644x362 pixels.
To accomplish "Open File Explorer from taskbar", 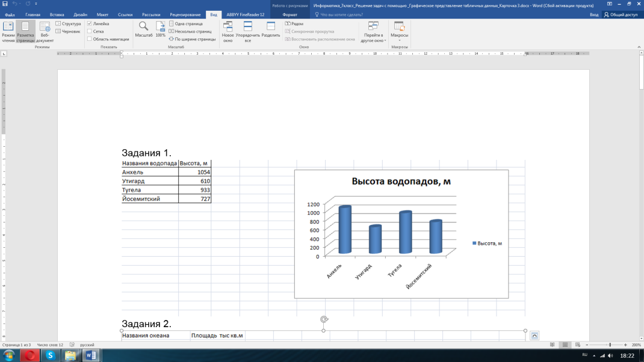I will 70,355.
